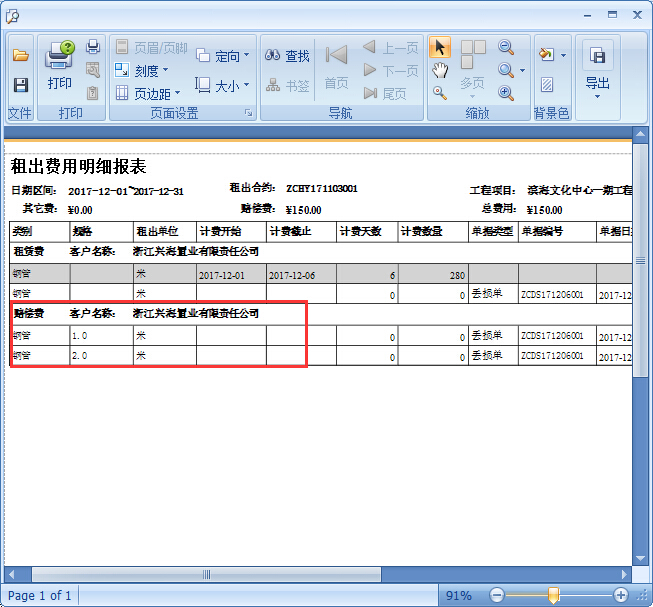Open the multi-page view option
Viewport: 653px width, 607px height.
pyautogui.click(x=473, y=69)
